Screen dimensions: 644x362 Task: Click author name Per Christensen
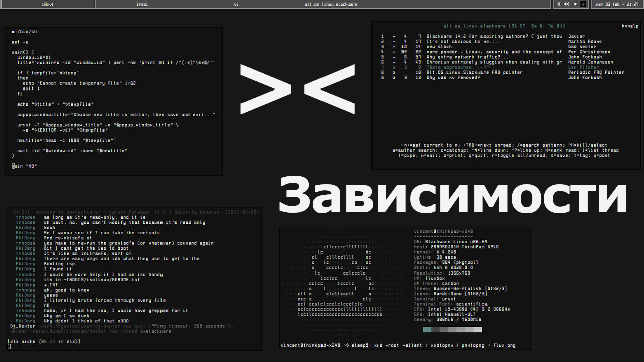click(589, 52)
